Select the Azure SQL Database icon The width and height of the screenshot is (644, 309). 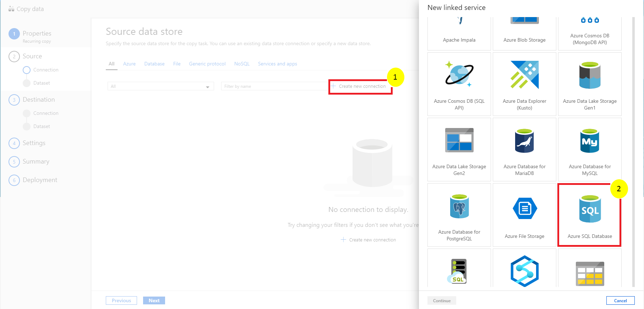(590, 209)
